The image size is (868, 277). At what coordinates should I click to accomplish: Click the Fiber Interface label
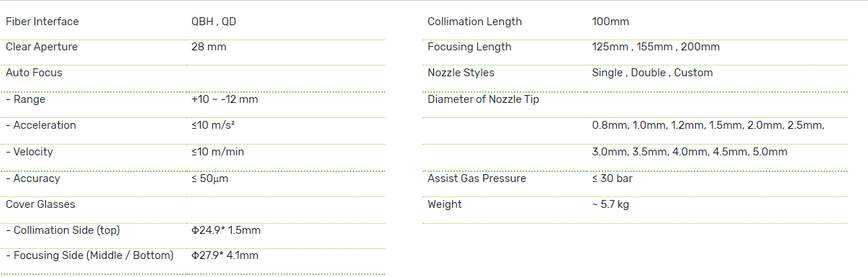tap(42, 22)
